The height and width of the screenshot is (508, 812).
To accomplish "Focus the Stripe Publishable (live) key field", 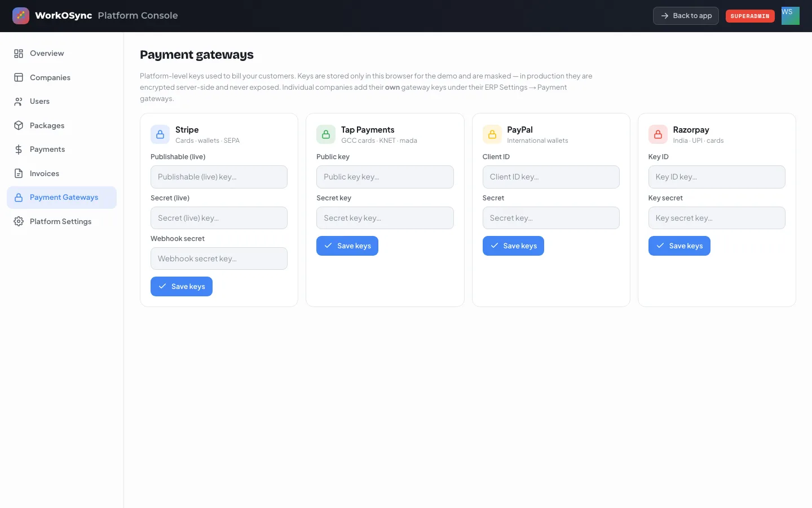I will (219, 177).
